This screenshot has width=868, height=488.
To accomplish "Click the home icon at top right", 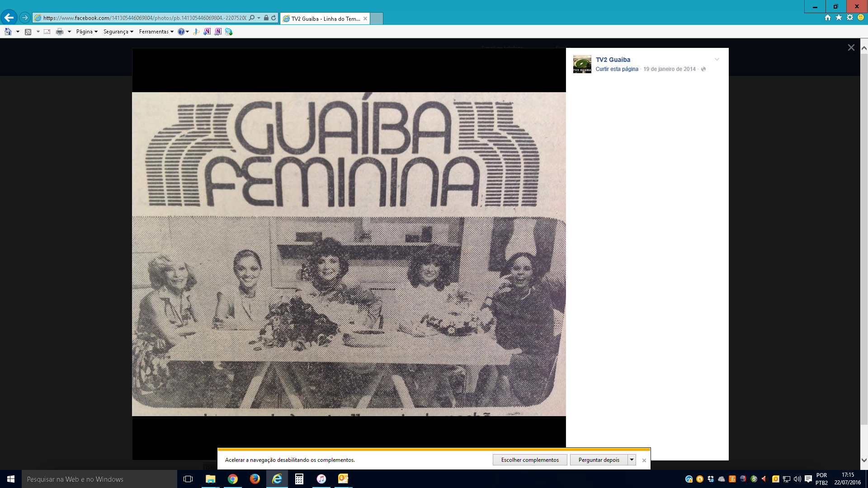I will click(x=828, y=18).
